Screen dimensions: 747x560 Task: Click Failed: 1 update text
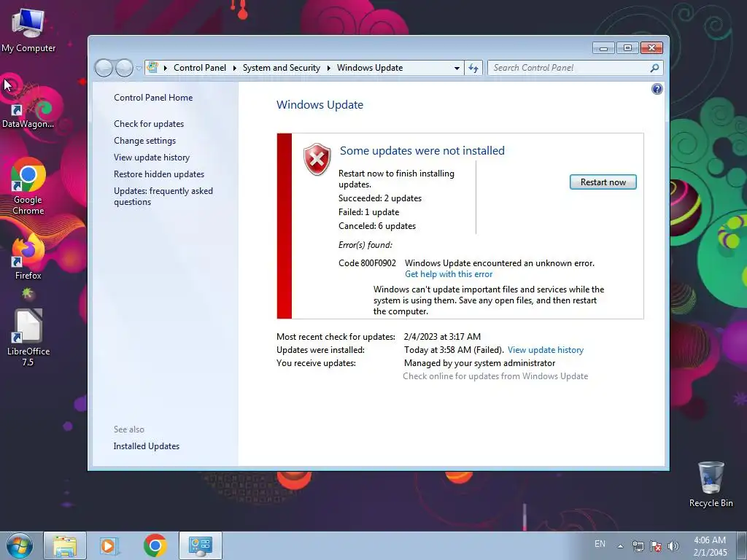click(368, 212)
